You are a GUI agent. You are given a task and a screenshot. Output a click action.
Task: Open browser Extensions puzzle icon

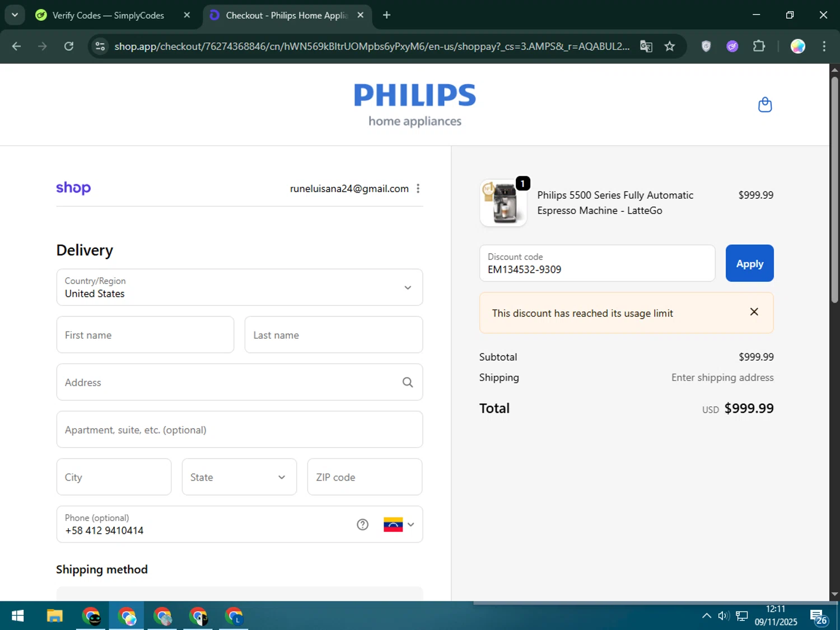pyautogui.click(x=759, y=46)
